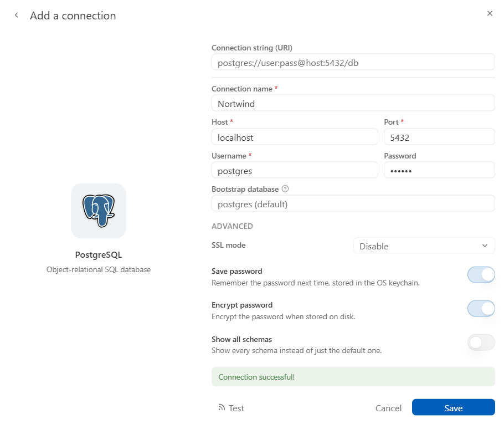Focus the Host field containing localhost
The width and height of the screenshot is (504, 424).
[x=295, y=137]
